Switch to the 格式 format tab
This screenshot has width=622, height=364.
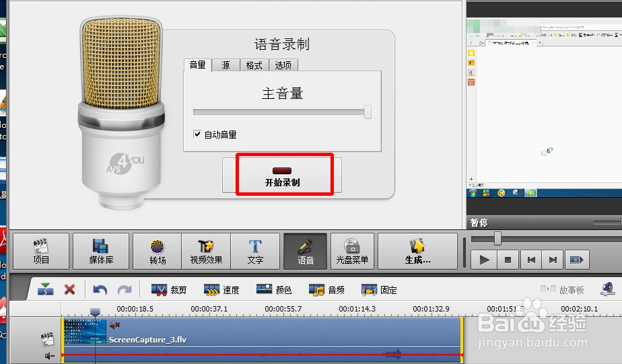(x=254, y=65)
